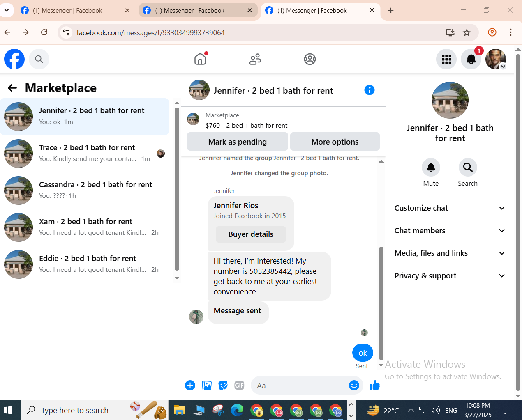Screen dimensions: 522x420
Task: Expand Media, files and links section
Action: tap(450, 253)
